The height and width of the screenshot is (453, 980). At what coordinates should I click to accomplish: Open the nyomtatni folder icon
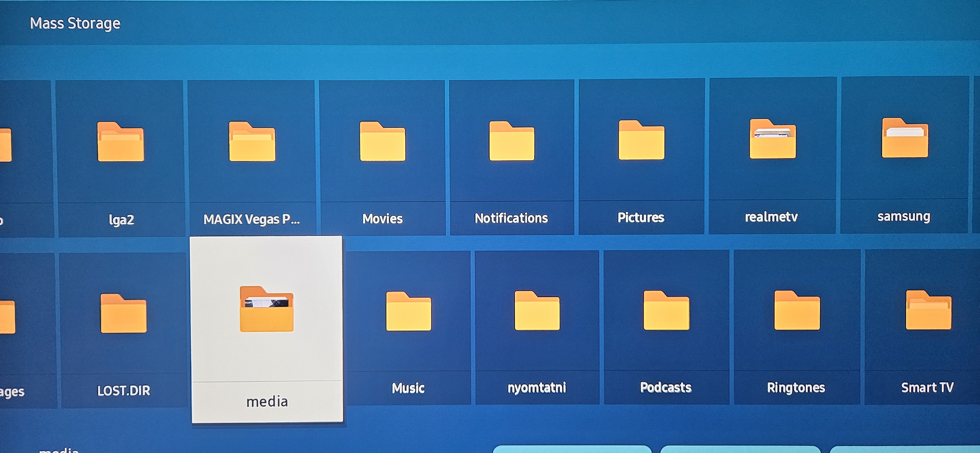[537, 310]
